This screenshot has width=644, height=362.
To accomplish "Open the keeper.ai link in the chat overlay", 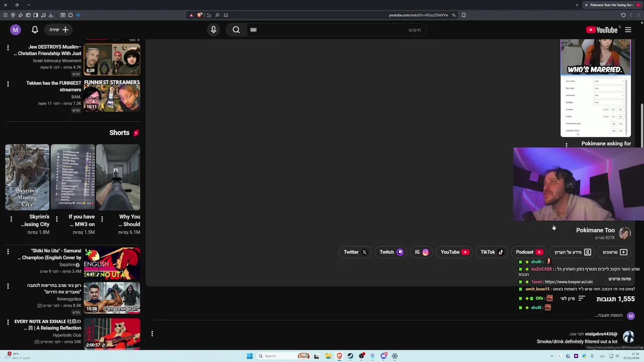I will 569,282.
